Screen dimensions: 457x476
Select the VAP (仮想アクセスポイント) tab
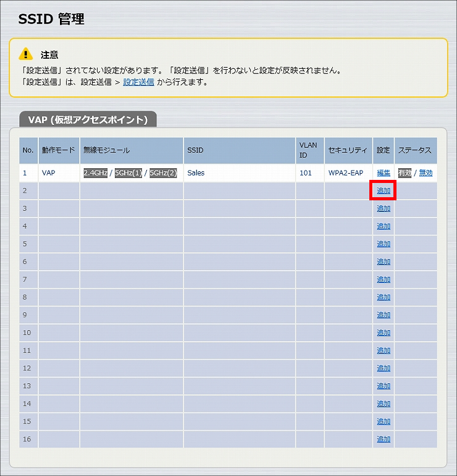pos(88,119)
